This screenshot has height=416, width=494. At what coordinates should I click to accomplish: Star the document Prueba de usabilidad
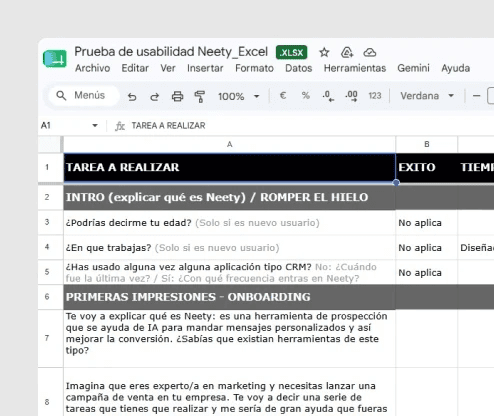click(x=324, y=52)
